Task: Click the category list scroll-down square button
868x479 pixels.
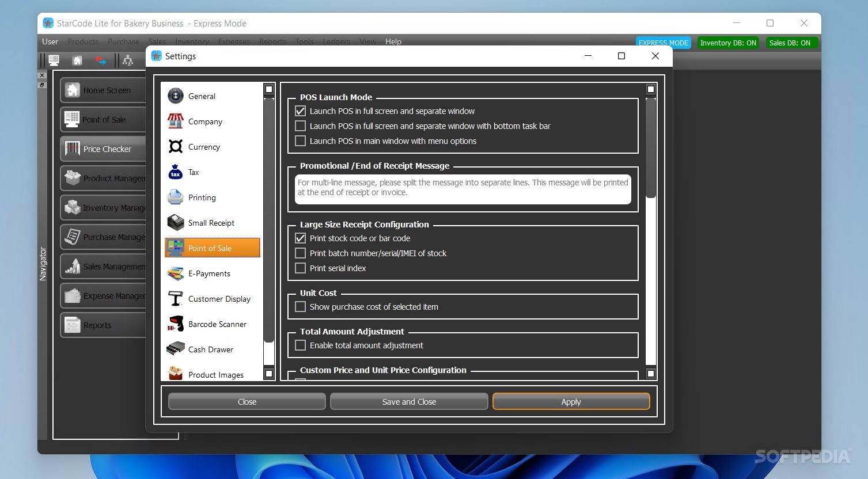Action: (x=269, y=374)
